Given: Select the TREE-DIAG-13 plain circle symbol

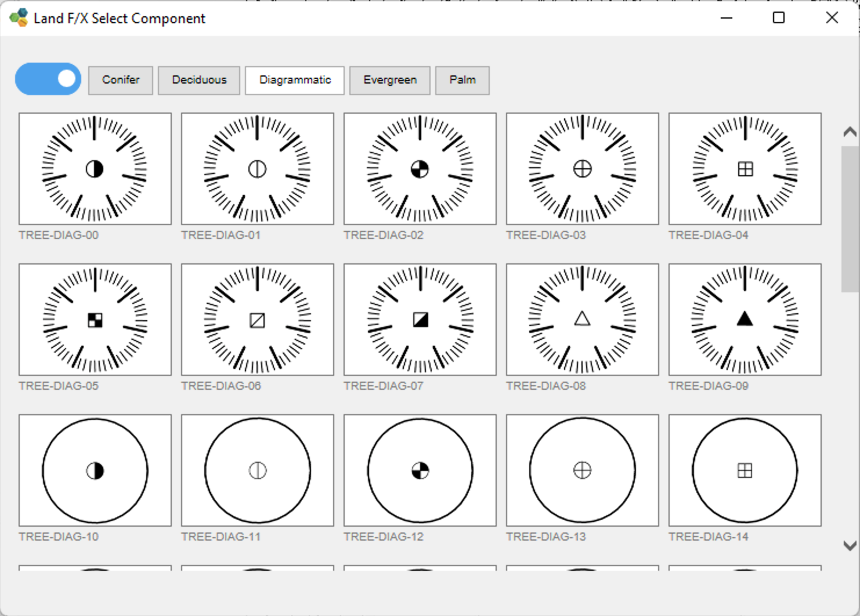Looking at the screenshot, I should [x=583, y=470].
